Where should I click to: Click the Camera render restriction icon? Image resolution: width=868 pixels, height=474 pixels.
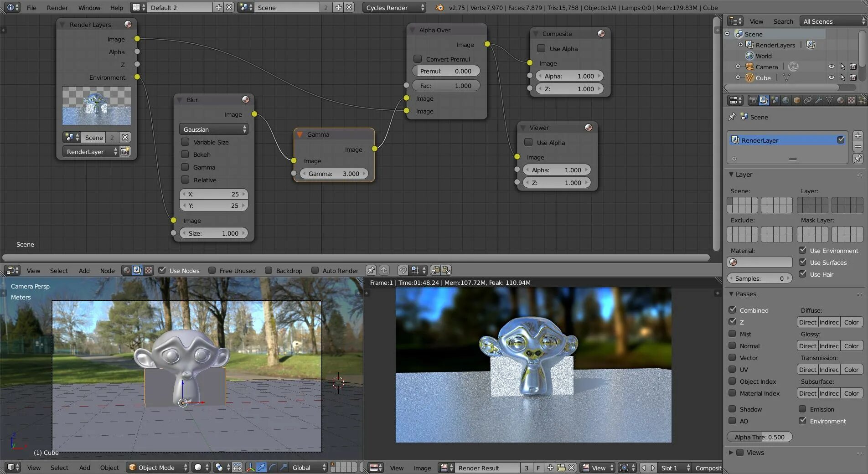853,67
